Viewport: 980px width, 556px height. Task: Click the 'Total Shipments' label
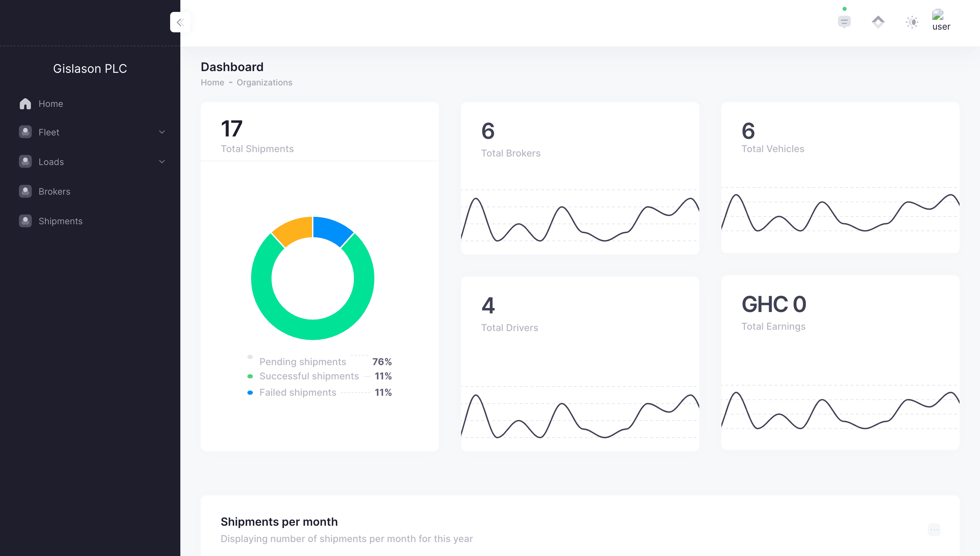[x=257, y=149]
